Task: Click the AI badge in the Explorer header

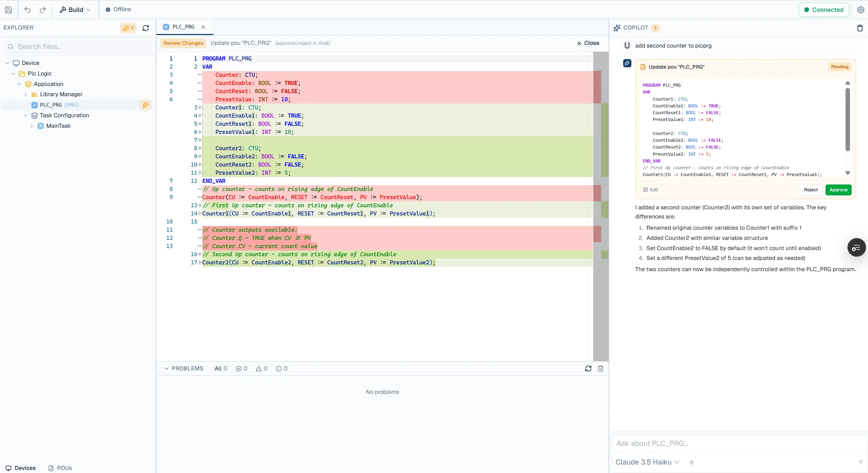Action: pos(128,28)
